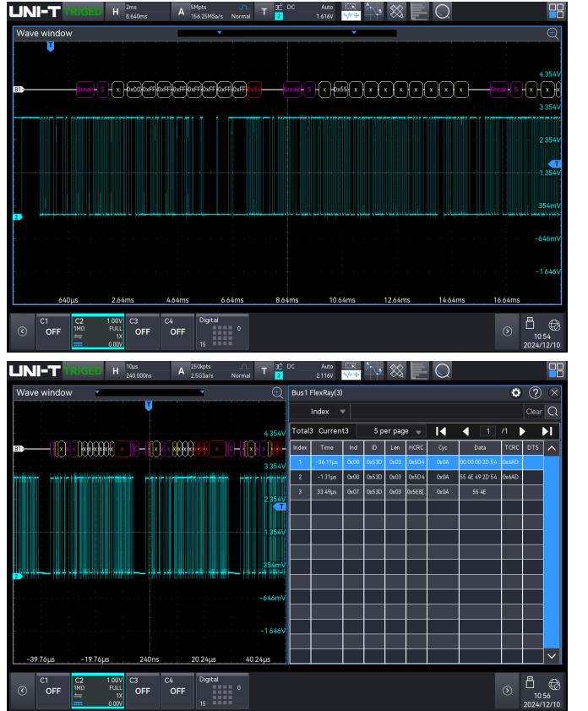Click USB storage icon above the 10:54 clock
The image size is (588, 711).
point(531,323)
